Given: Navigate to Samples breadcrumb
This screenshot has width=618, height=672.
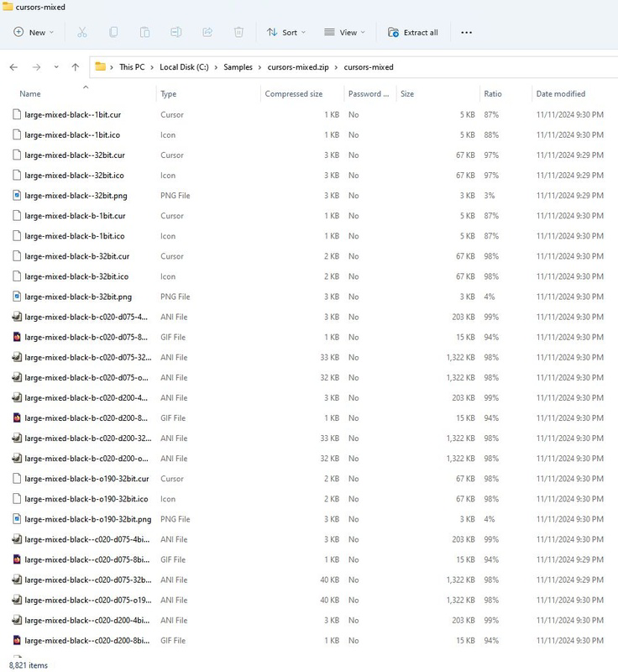Looking at the screenshot, I should 238,67.
